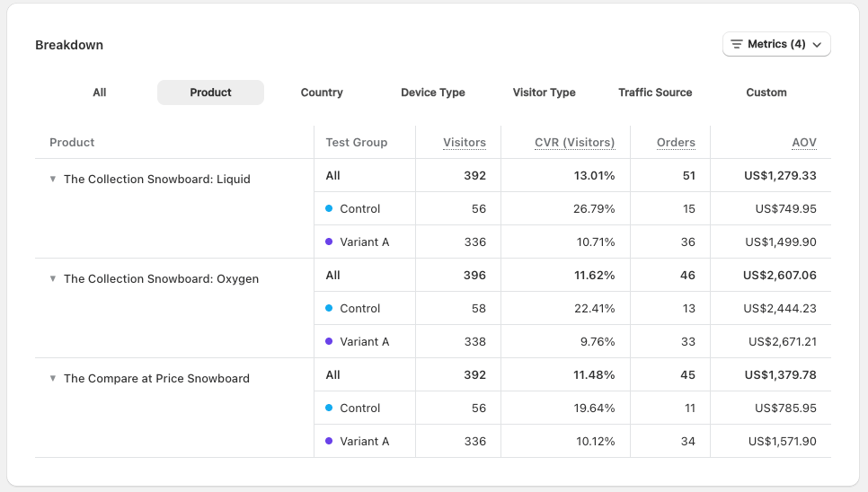Click AOV value US$785.95
The image size is (868, 492).
point(785,408)
